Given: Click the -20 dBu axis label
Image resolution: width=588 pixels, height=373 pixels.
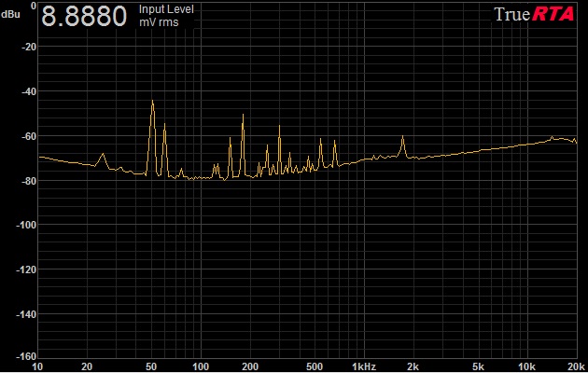Looking at the screenshot, I should 28,47.
